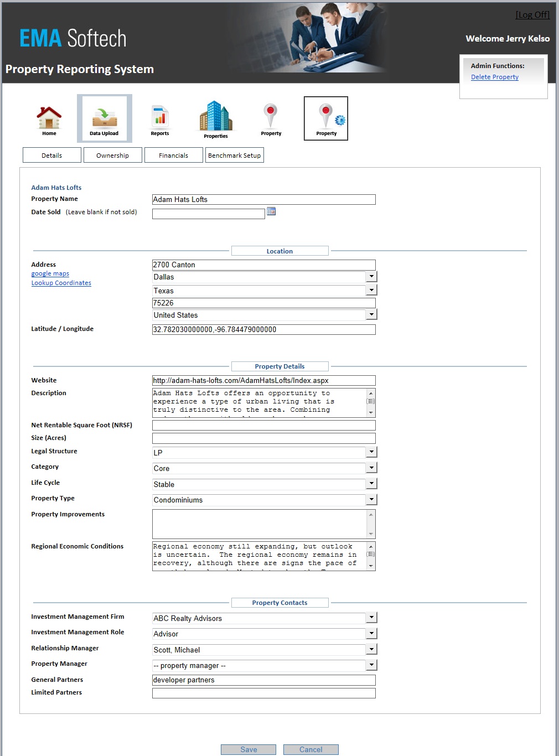Click the street address field 2700 Canton
This screenshot has height=756, width=559.
(x=264, y=265)
